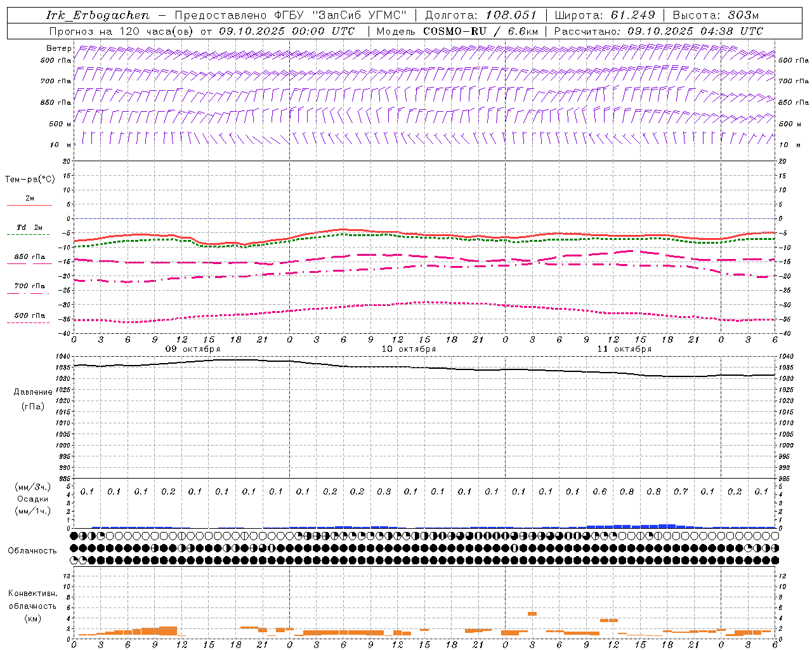Click the highest orange convective bar near 5 km
Image resolution: width=812 pixels, height=650 pixels.
coord(532,614)
